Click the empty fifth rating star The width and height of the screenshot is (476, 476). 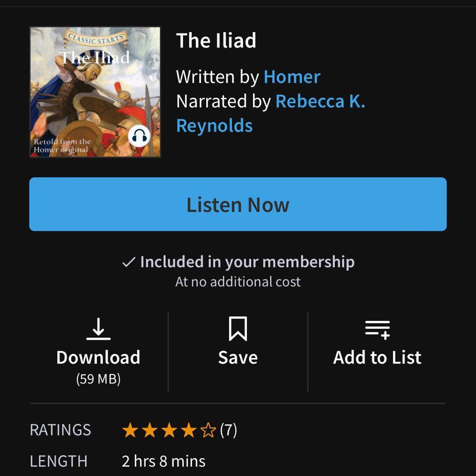pos(208,430)
